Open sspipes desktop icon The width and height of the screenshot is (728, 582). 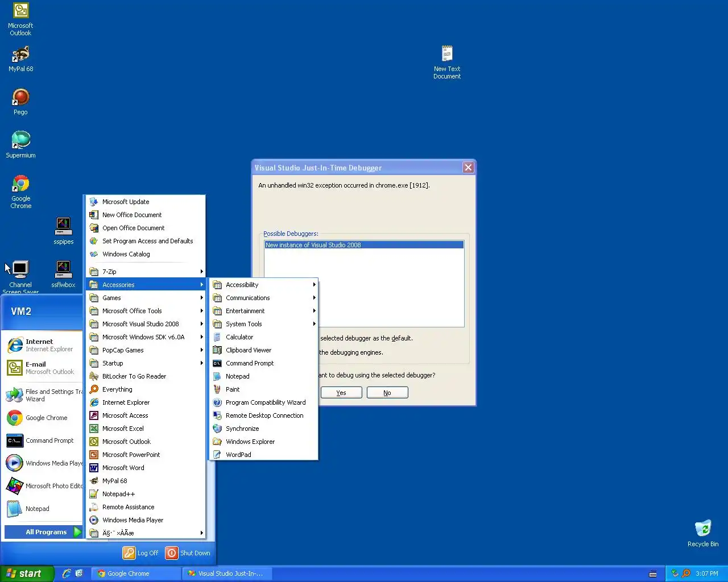(63, 231)
